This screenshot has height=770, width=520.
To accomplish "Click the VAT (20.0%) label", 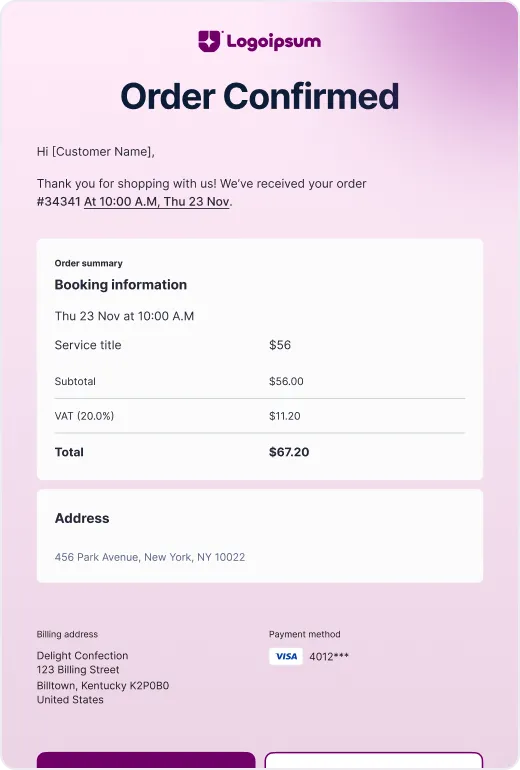I will pos(84,416).
